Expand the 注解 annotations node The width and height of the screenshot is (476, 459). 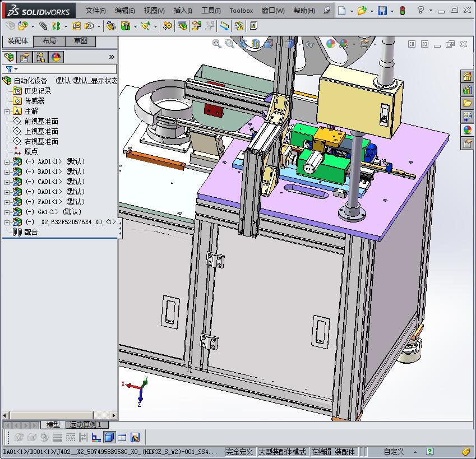coord(7,112)
